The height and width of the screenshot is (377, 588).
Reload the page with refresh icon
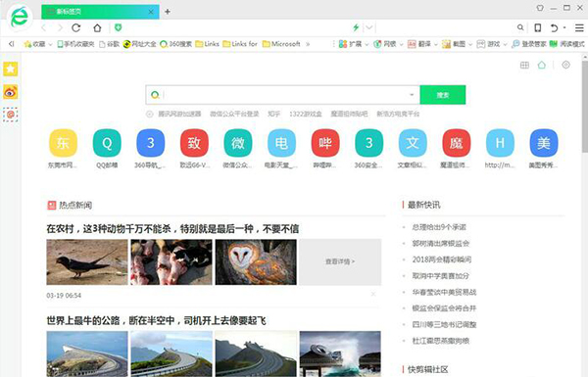click(x=76, y=27)
